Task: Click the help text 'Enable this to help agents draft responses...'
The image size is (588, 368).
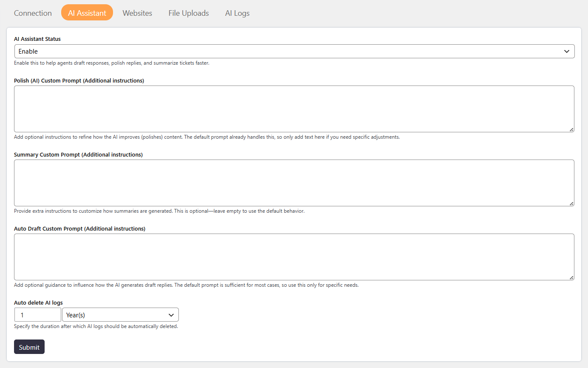Action: click(x=112, y=63)
